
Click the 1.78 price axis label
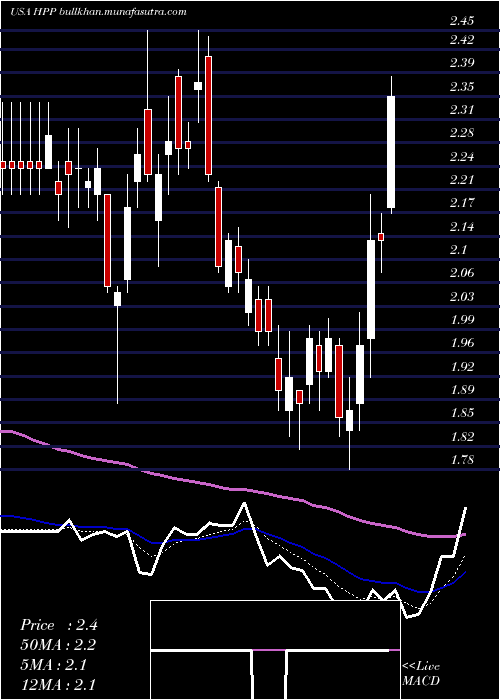click(x=462, y=460)
